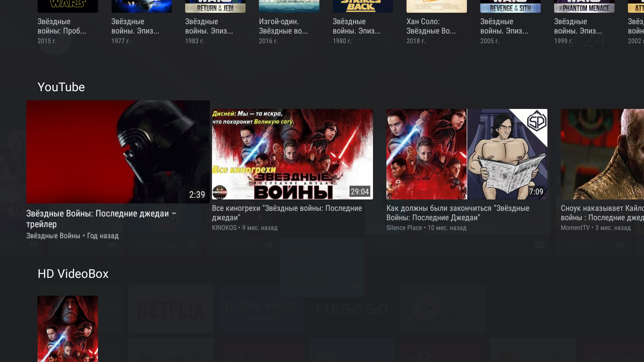This screenshot has height=362, width=644.
Task: Click the SP channel logo on thumbnail
Action: [537, 121]
